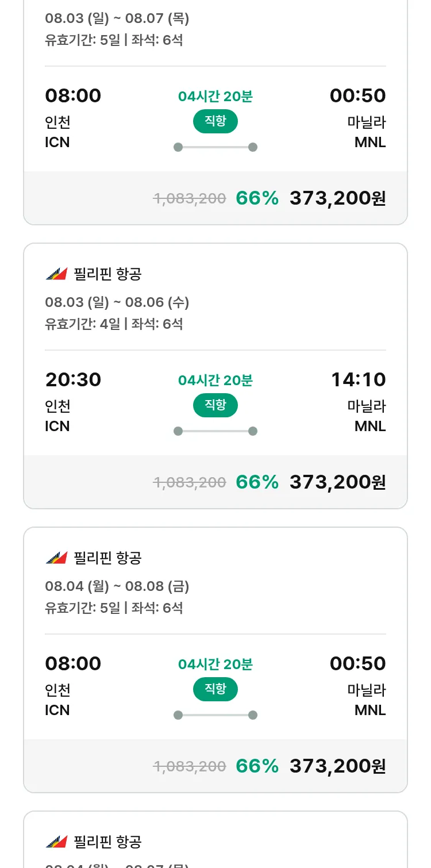Click 필리핀 항공 name on the 08.04–08.08 card
This screenshot has width=431, height=868.
tap(107, 558)
